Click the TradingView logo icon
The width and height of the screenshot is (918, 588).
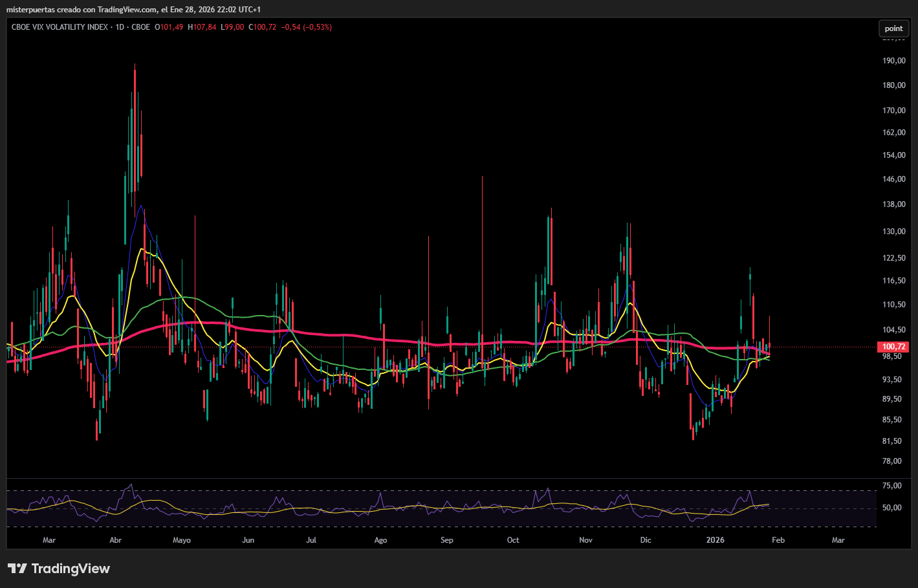coord(17,569)
